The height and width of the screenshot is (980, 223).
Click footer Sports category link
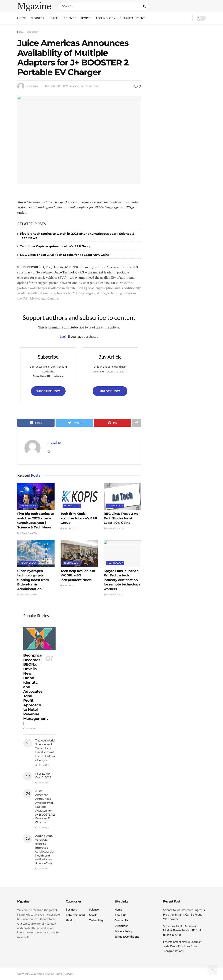[93, 915]
